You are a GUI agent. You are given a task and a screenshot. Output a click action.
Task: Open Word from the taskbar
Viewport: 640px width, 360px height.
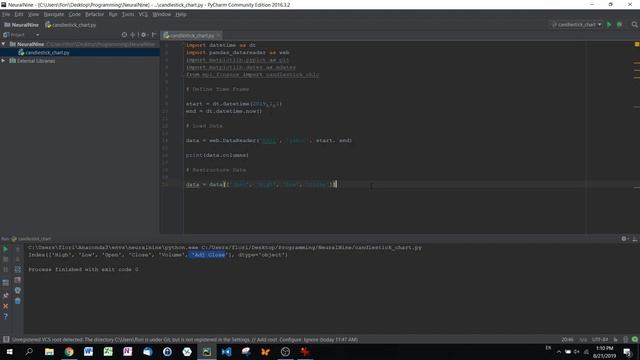click(88, 351)
